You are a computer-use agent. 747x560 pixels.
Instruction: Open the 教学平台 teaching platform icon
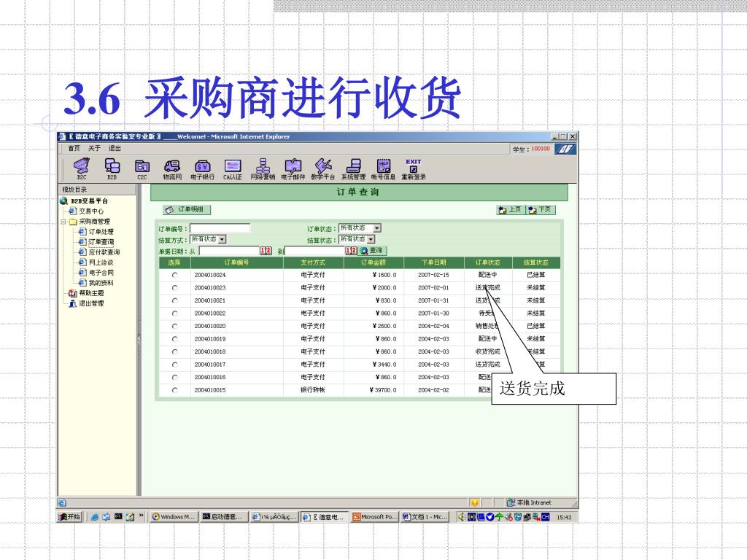[x=323, y=168]
